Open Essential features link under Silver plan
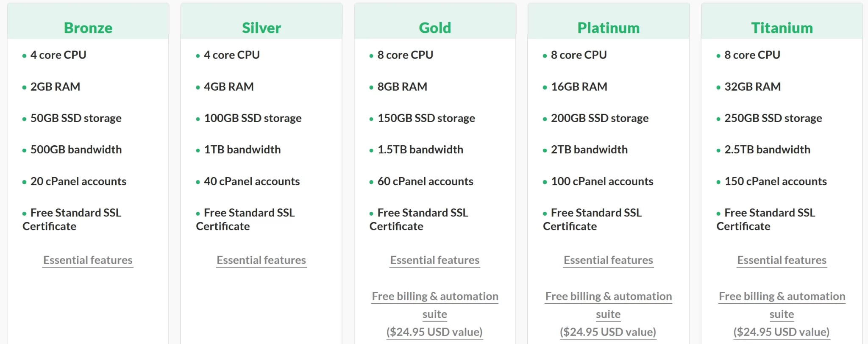This screenshot has height=344, width=868. coord(261,260)
